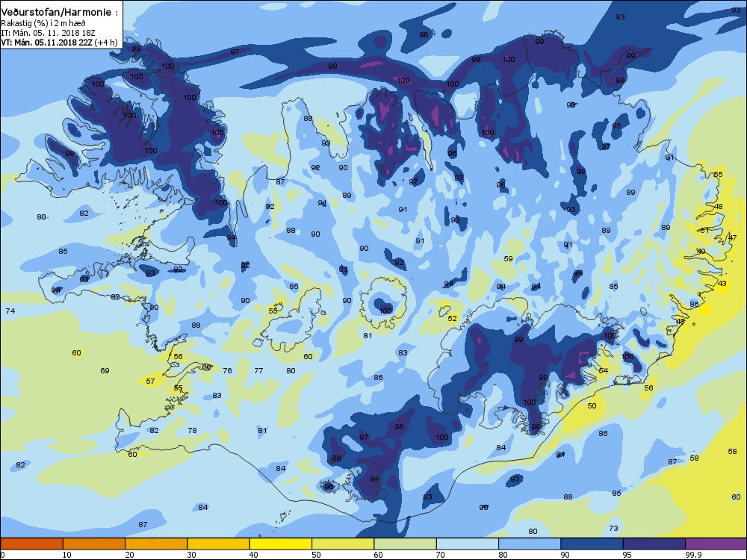Click the 73 value near the bottom right

pos(613,528)
